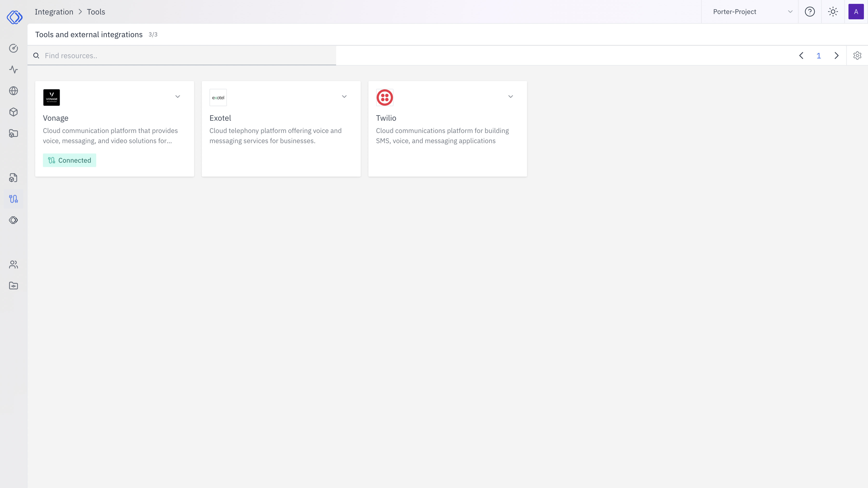
Task: Select the file with cube sidebar icon
Action: (14, 178)
